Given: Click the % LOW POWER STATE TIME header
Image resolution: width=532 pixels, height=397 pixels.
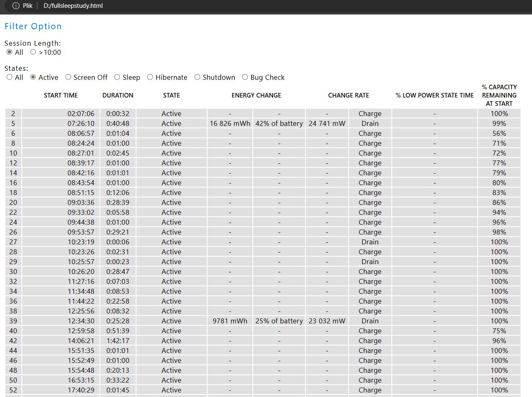Looking at the screenshot, I should click(435, 95).
